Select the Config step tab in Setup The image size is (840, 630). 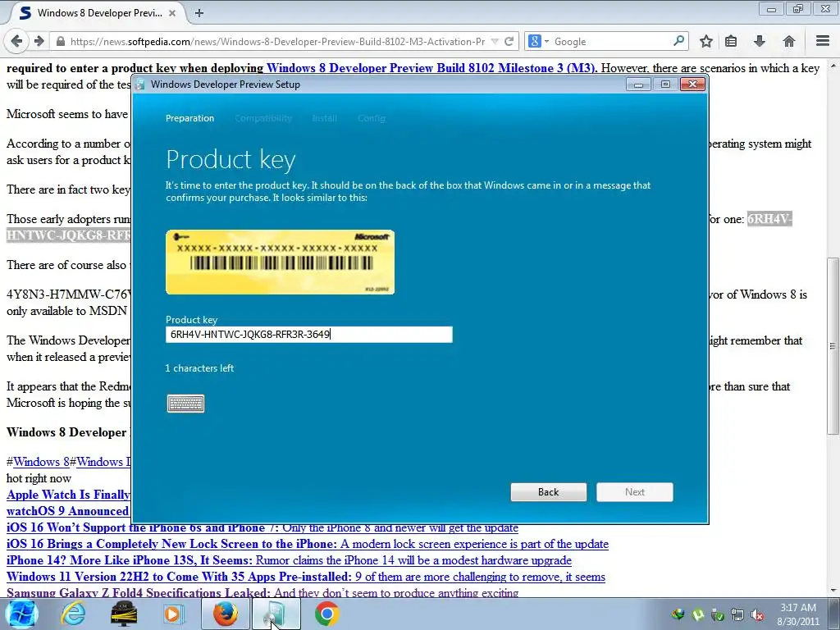[x=372, y=118]
